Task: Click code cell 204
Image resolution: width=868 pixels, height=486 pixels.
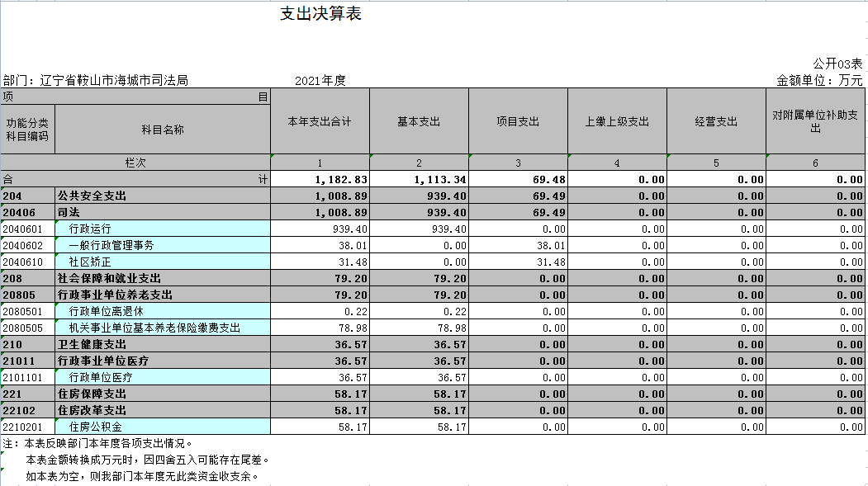Action: pos(28,196)
